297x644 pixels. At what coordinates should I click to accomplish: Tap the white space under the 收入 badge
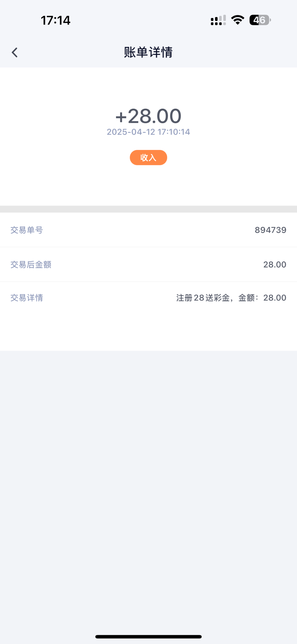(x=148, y=185)
